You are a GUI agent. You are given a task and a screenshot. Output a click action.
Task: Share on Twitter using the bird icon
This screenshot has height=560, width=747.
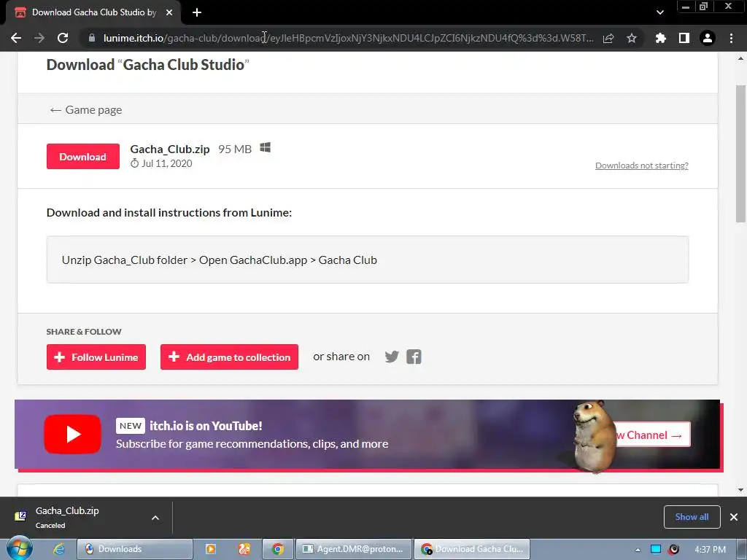392,357
